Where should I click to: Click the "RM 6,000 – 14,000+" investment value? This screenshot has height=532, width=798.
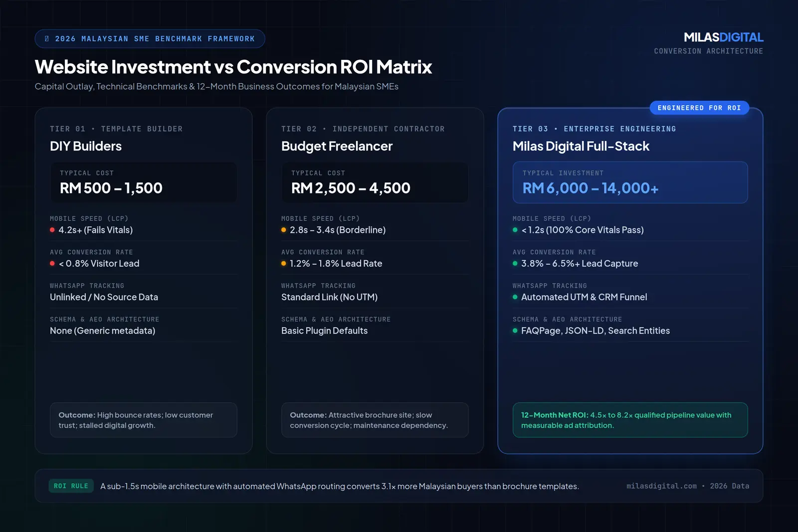[x=591, y=188]
